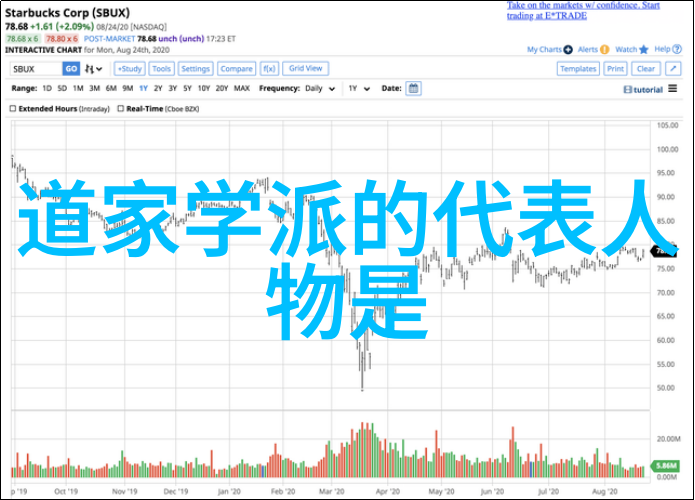Image resolution: width=695 pixels, height=500 pixels.
Task: Select the 3M range
Action: click(x=94, y=88)
